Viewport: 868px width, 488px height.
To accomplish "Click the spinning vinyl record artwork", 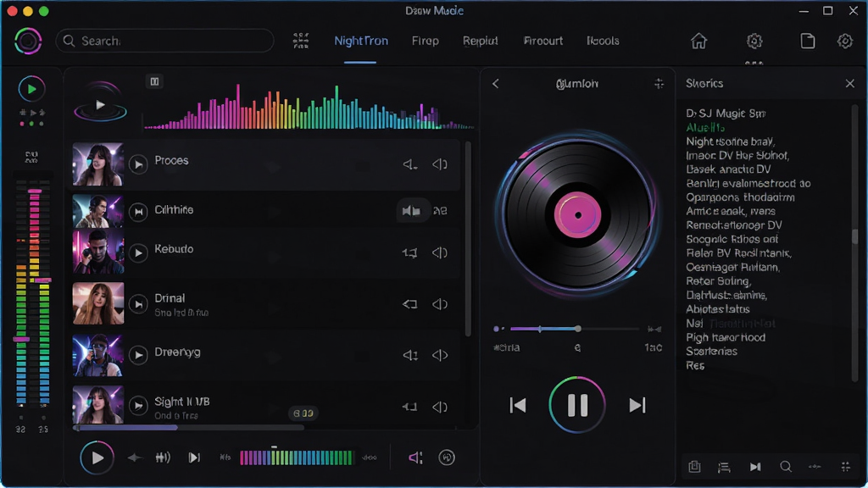I will point(577,214).
